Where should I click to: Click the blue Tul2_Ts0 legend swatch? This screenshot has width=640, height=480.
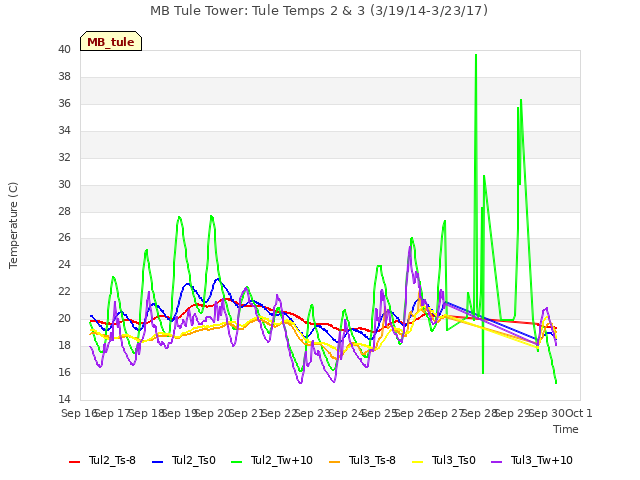point(158,462)
